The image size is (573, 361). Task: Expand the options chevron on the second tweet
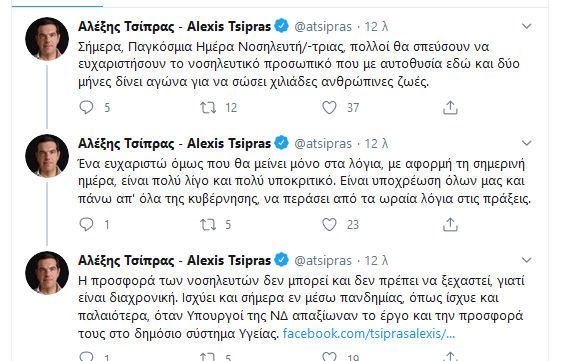526,143
